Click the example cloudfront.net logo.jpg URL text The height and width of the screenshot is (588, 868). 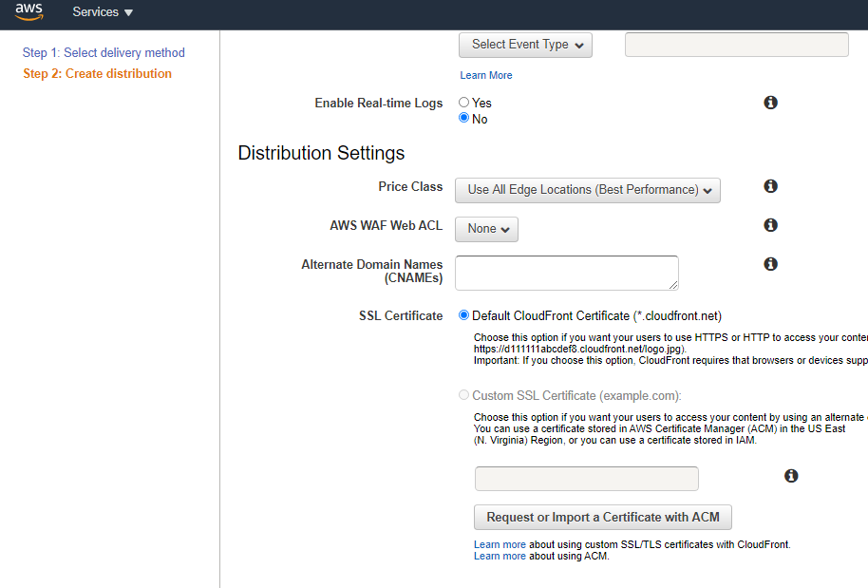point(579,349)
